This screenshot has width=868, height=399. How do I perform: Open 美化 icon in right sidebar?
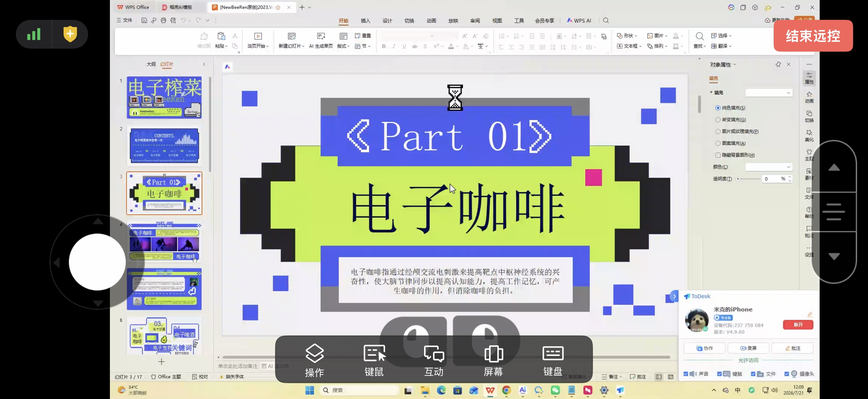[x=809, y=135]
